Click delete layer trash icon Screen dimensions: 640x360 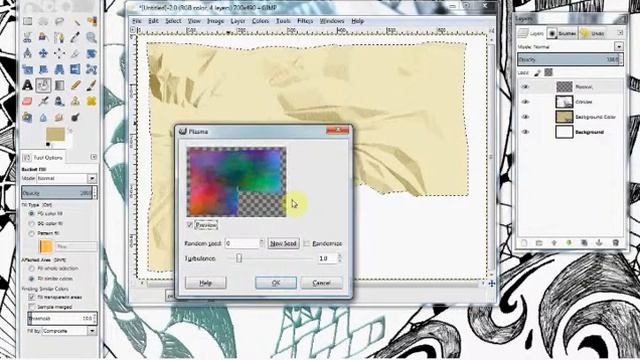tap(616, 243)
